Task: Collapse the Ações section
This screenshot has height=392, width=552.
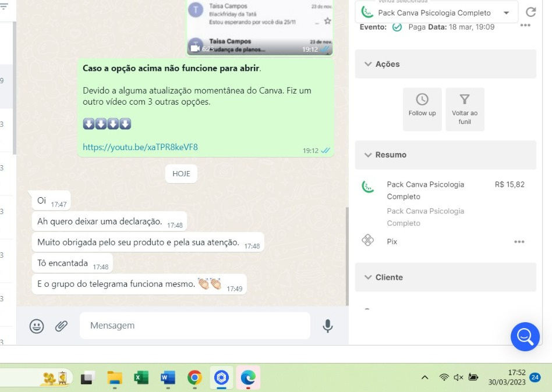Action: coord(368,64)
